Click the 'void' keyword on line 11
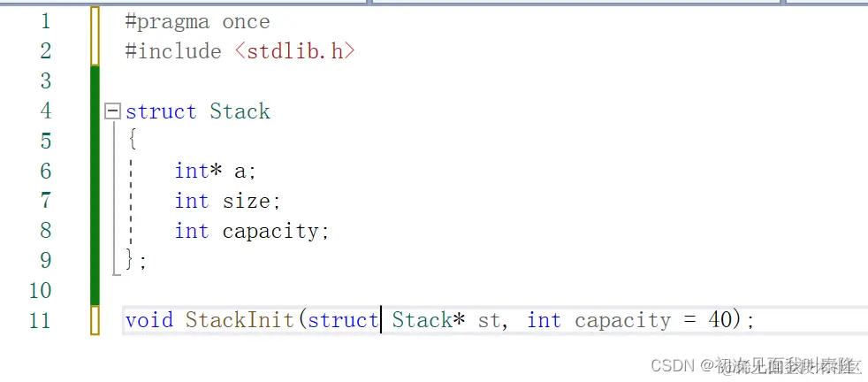This screenshot has width=868, height=382. (148, 320)
